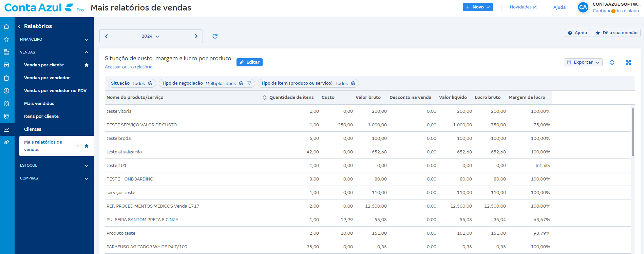Open the Vendas por vendedor report
Screen dimensions: 644x254
[x=47, y=78]
